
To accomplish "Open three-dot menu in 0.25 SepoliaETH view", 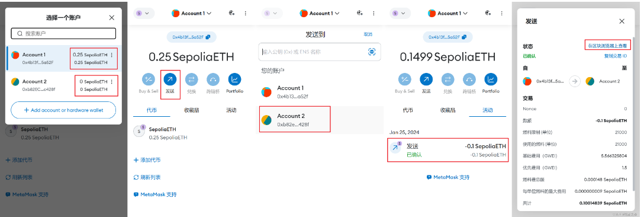I will tap(246, 13).
